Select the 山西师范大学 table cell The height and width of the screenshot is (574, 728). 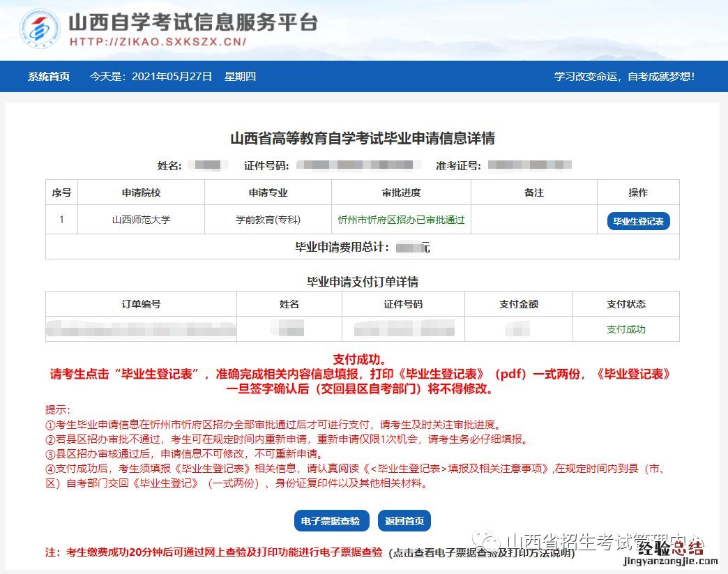141,220
